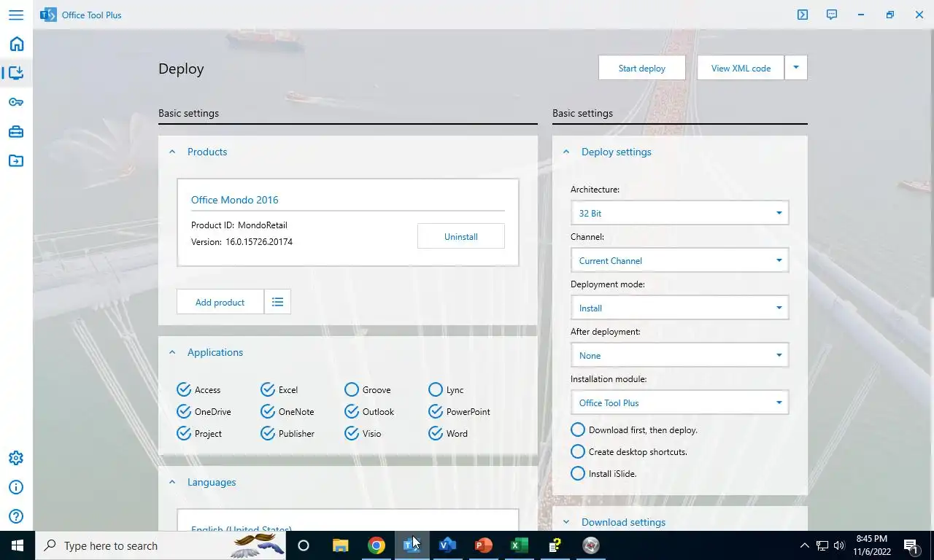Open the Deployment mode dropdown
Screen dimensions: 934x560
(x=679, y=308)
